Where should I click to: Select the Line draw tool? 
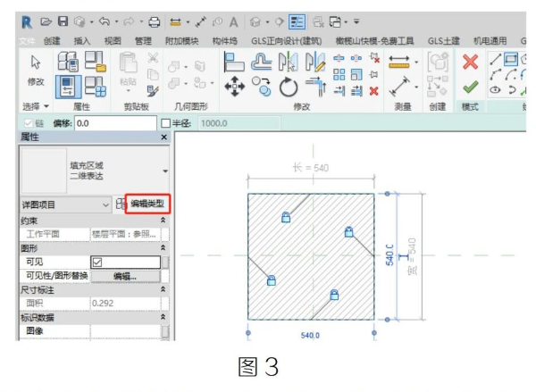495,59
